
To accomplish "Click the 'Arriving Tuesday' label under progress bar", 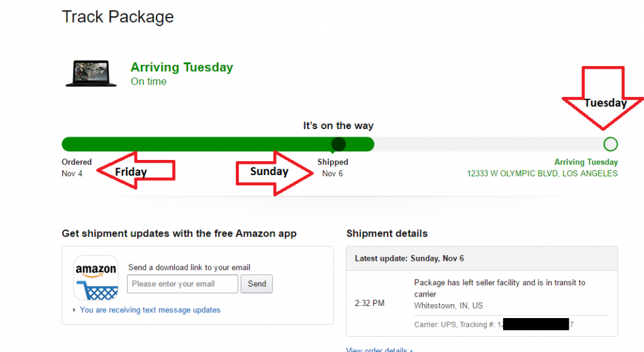I will pyautogui.click(x=586, y=162).
